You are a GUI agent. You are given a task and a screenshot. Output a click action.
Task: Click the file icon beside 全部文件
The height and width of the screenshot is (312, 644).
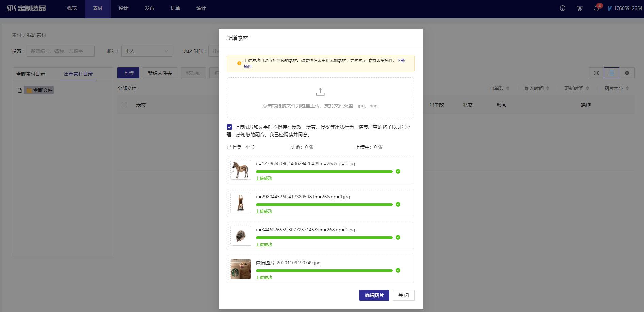point(20,90)
